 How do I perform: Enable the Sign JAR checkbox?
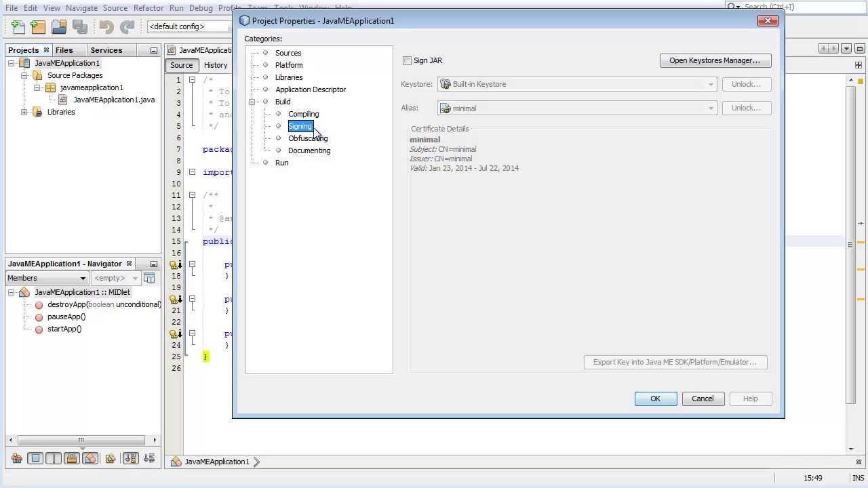point(407,60)
